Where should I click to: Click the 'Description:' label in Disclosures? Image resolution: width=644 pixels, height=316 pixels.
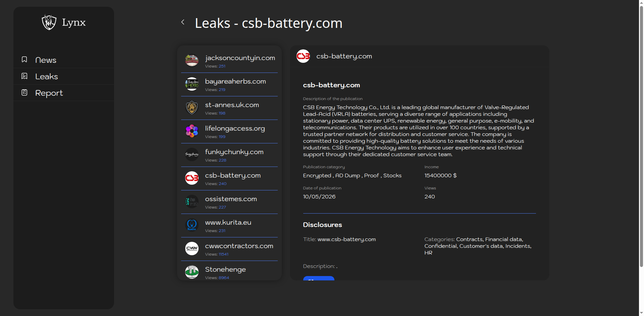[x=319, y=266]
